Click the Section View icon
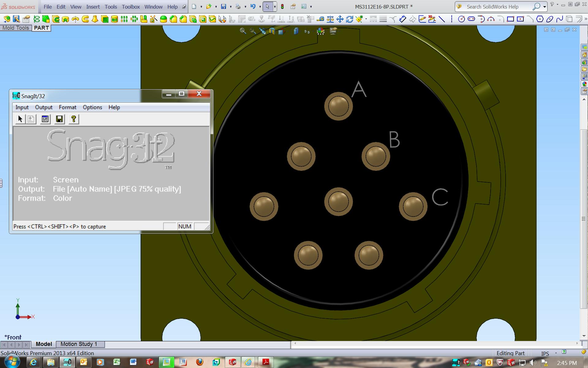 click(272, 31)
